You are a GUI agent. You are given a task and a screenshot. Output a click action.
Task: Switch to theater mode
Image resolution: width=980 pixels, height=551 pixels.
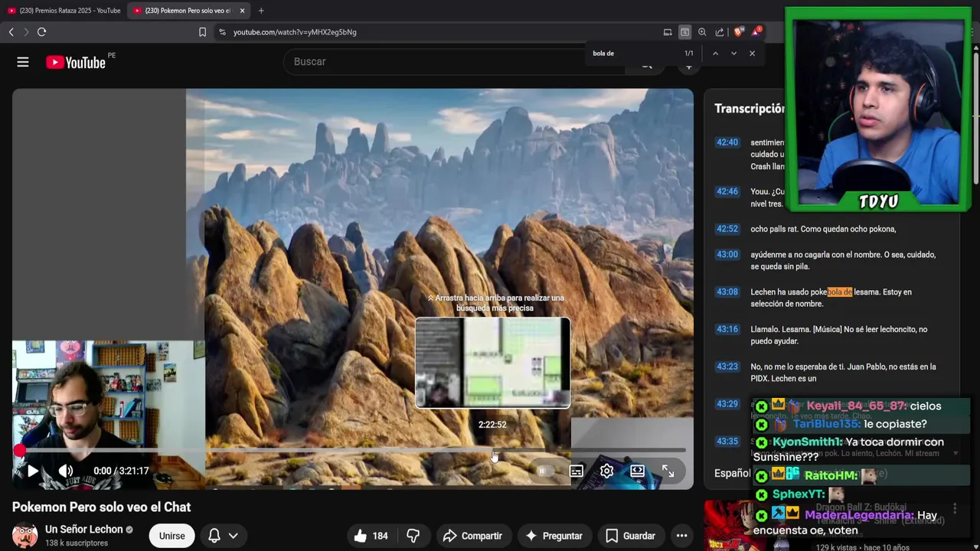point(637,471)
